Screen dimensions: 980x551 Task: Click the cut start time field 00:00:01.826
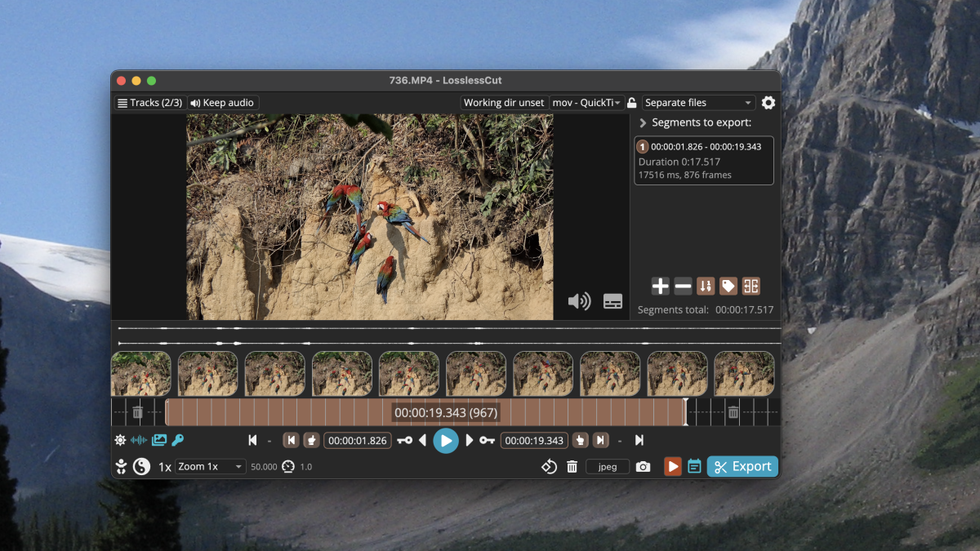click(x=356, y=441)
